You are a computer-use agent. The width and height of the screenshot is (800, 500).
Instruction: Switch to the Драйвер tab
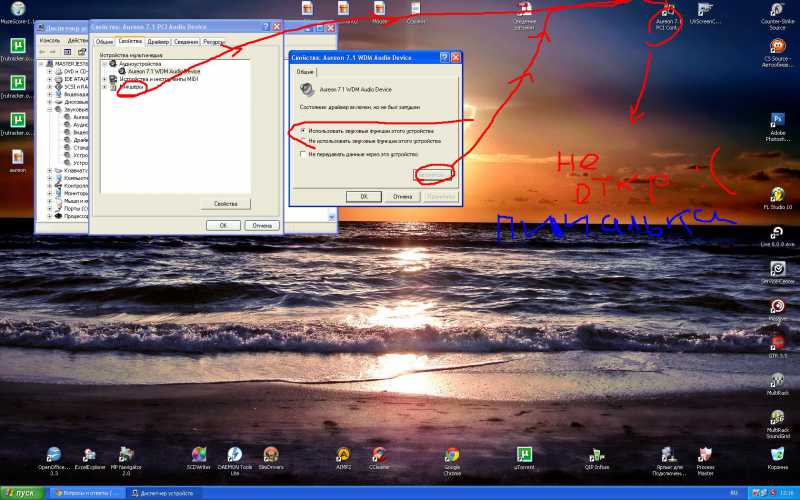(x=158, y=42)
